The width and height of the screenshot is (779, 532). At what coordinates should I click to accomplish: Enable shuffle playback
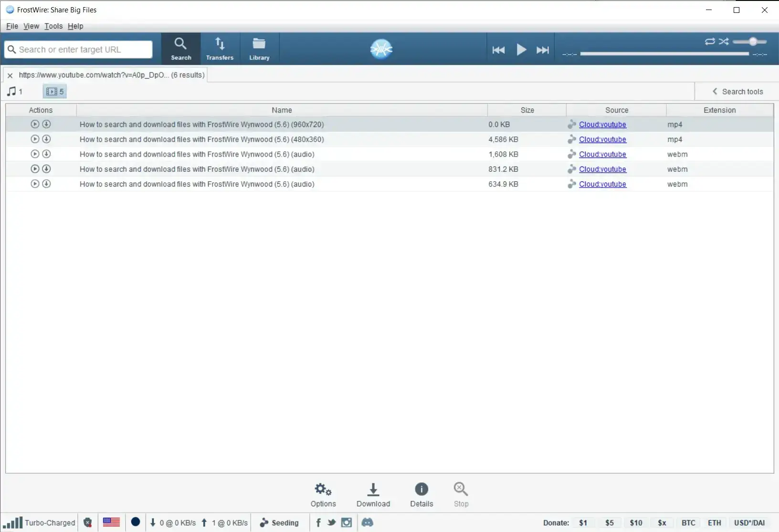pos(724,42)
